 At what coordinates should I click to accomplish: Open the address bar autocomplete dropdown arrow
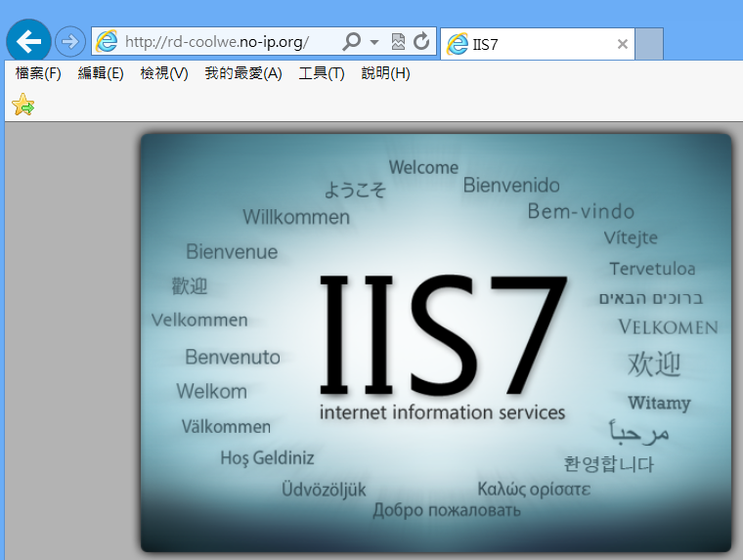pos(374,42)
